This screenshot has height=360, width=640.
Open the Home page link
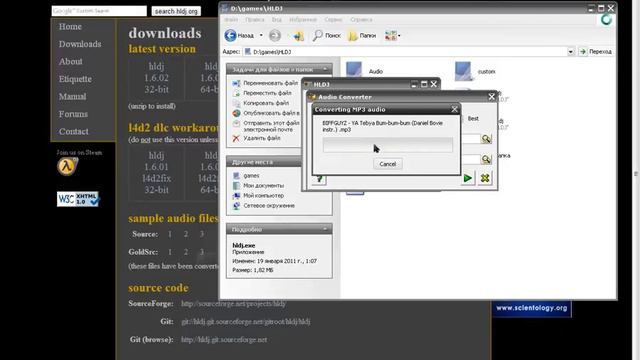[x=70, y=27]
